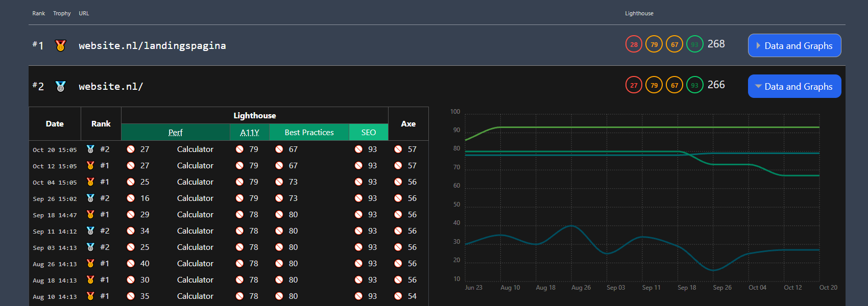Follow the Calculator link in the Aug 26 row
The width and height of the screenshot is (868, 306).
195,263
